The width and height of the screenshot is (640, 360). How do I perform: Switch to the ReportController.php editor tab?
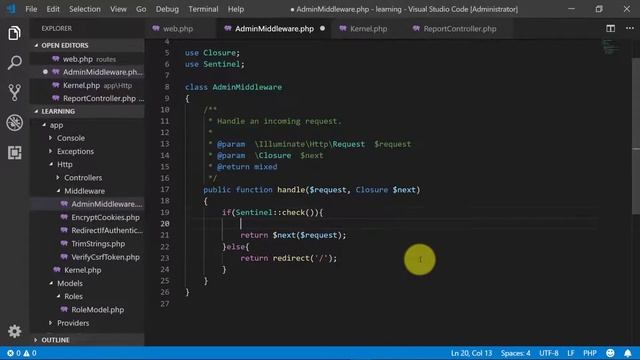point(460,29)
